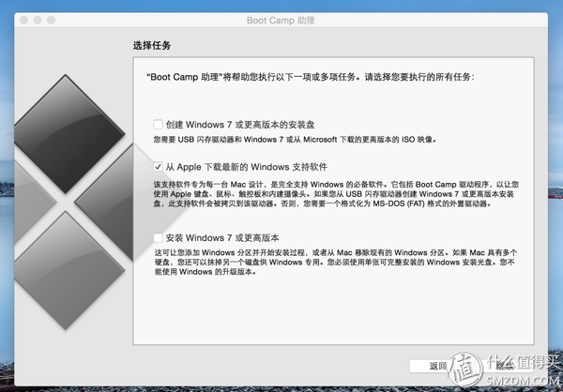Tick the Install Windows 7 or later checkbox
This screenshot has width=563, height=392.
point(158,237)
